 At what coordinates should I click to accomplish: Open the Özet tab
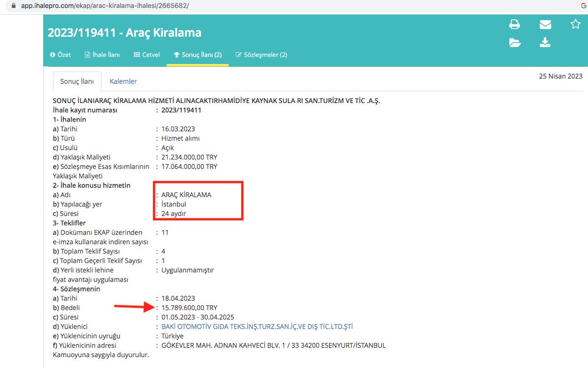[60, 54]
